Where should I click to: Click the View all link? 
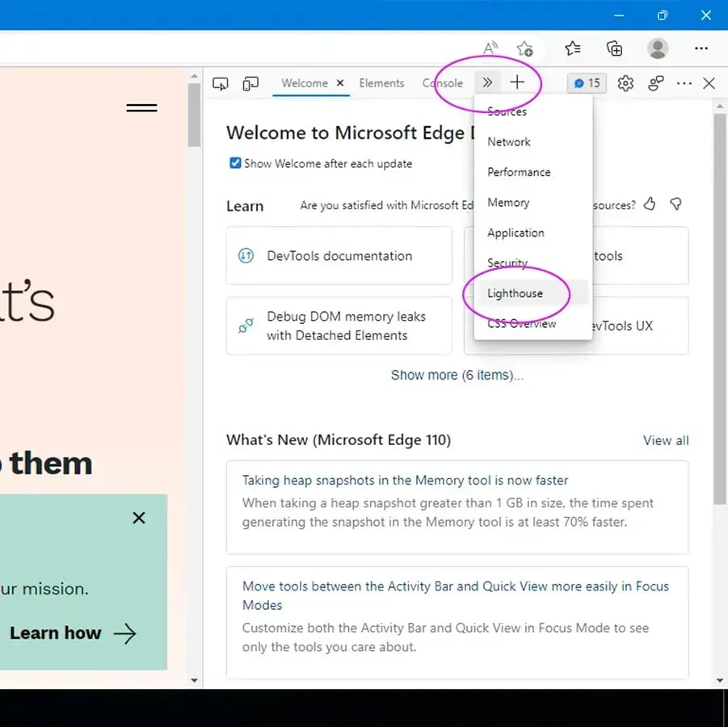point(666,440)
